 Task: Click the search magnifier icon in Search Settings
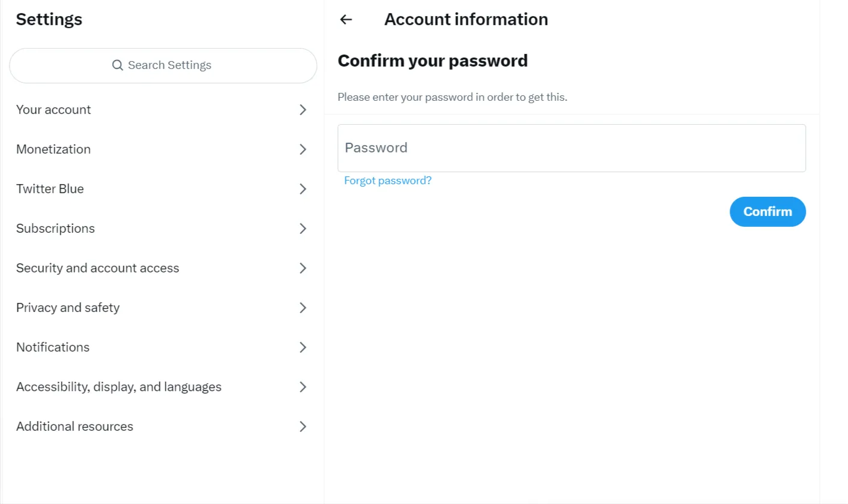point(118,65)
